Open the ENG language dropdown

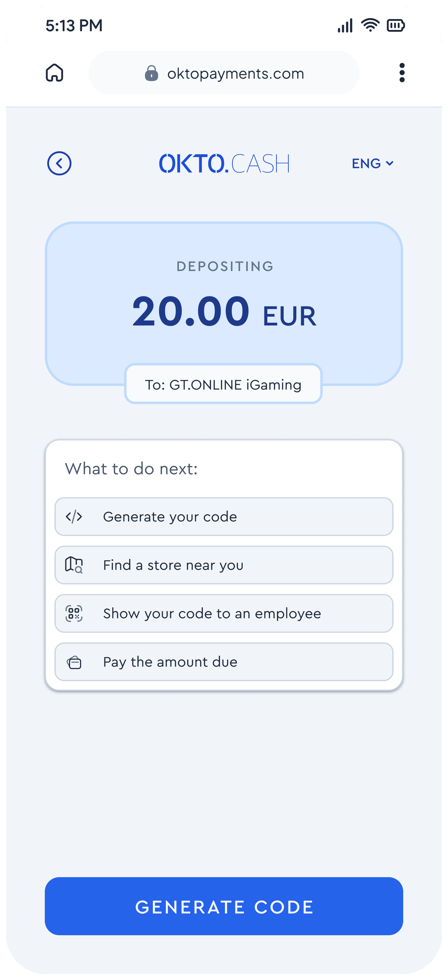(x=372, y=164)
